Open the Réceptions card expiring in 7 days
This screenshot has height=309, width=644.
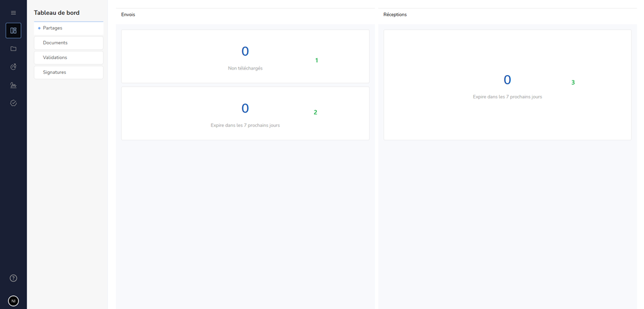tap(507, 85)
